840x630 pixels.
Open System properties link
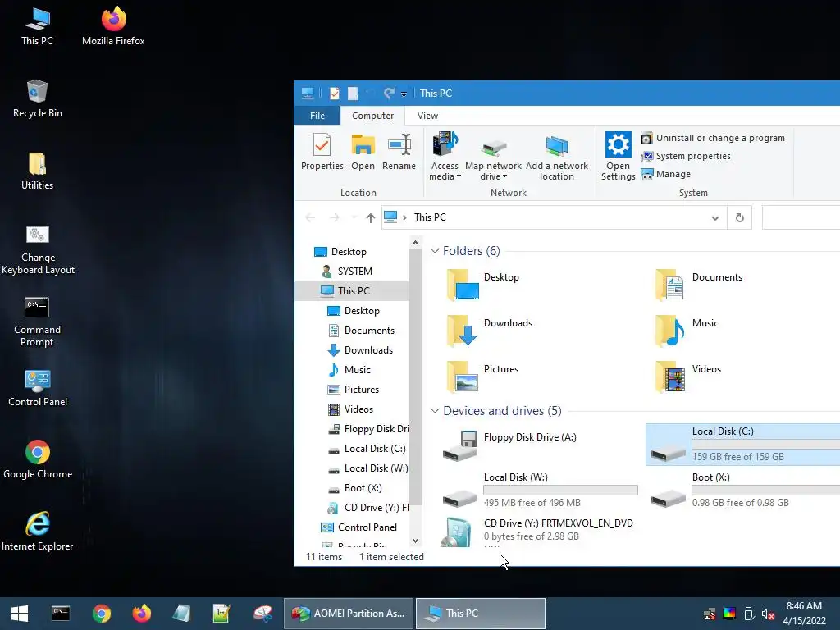click(686, 156)
